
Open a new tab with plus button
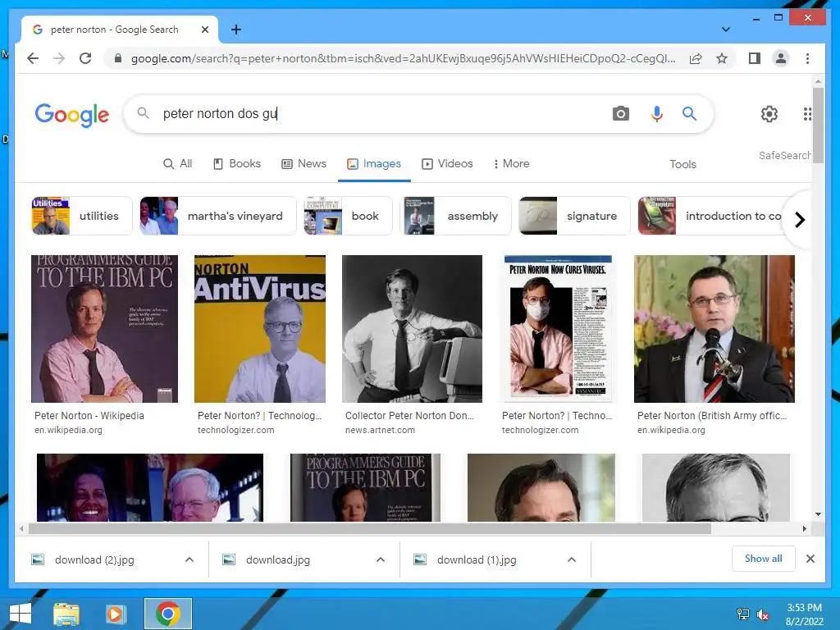click(x=235, y=30)
